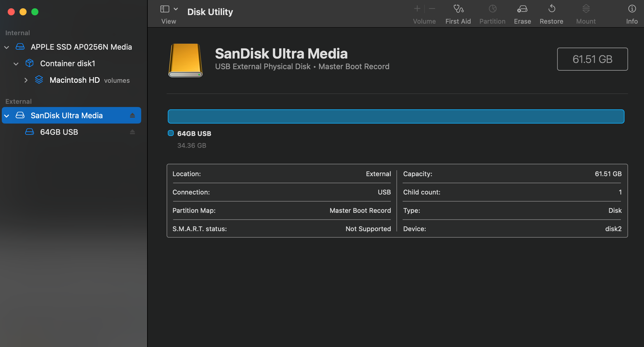Expand the Macintosh HD volumes group

click(26, 80)
